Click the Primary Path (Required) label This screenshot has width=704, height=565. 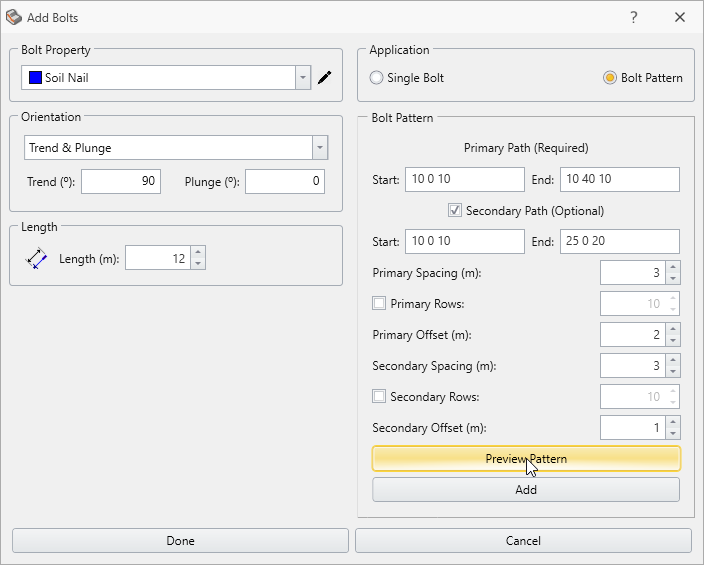click(526, 148)
